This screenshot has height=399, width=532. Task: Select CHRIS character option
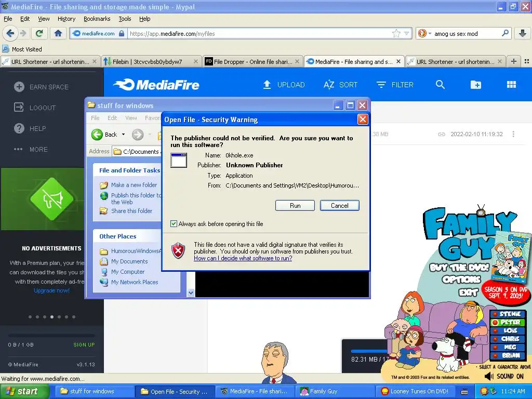(x=507, y=339)
